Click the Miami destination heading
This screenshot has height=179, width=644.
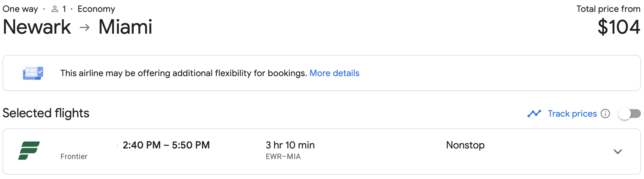point(125,27)
